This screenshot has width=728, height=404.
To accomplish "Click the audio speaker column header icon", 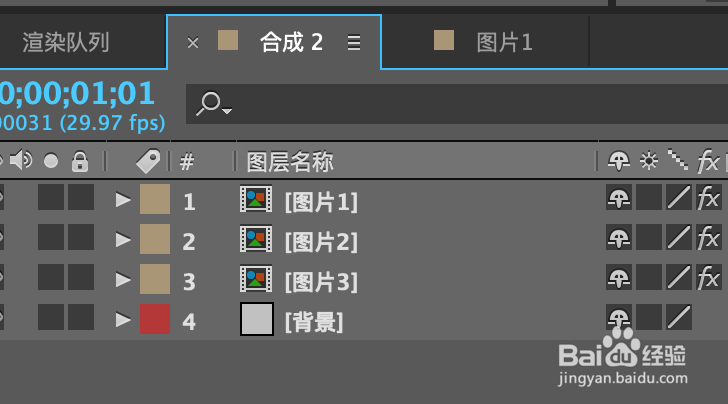I will click(21, 161).
